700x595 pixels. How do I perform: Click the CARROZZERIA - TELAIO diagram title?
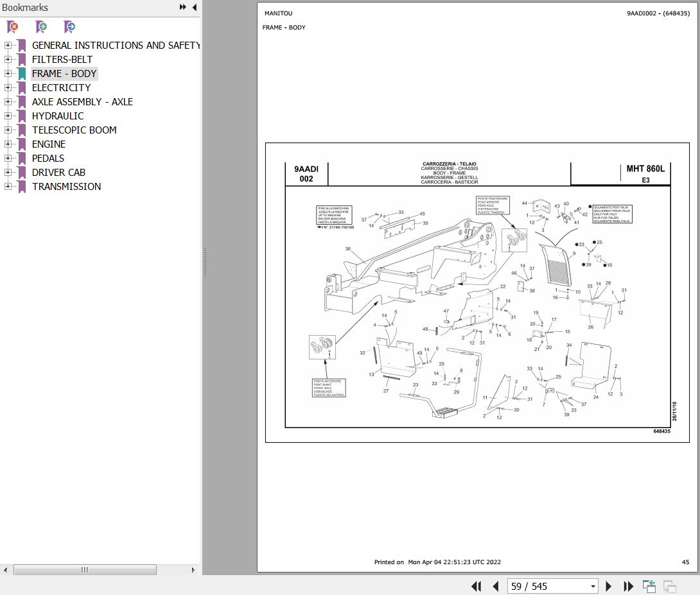coord(449,164)
